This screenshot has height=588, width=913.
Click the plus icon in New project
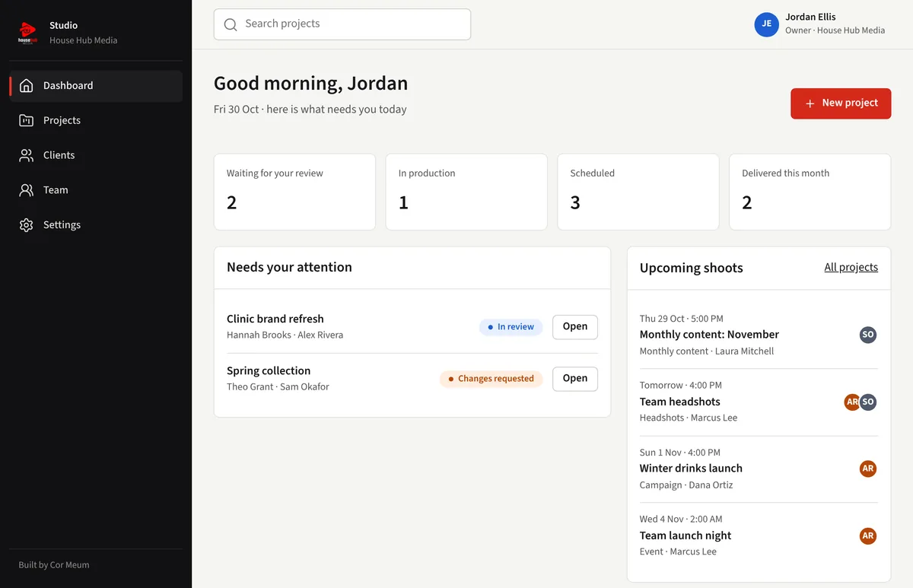click(810, 103)
